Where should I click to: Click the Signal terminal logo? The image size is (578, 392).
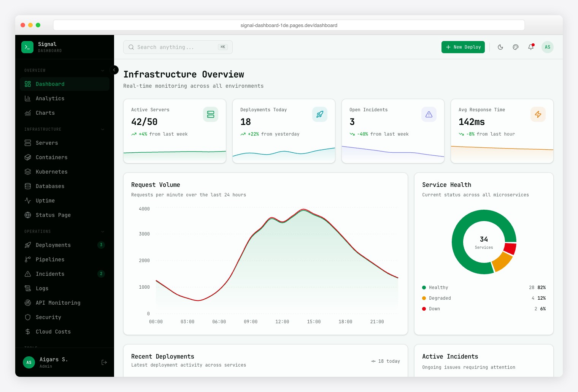(27, 47)
